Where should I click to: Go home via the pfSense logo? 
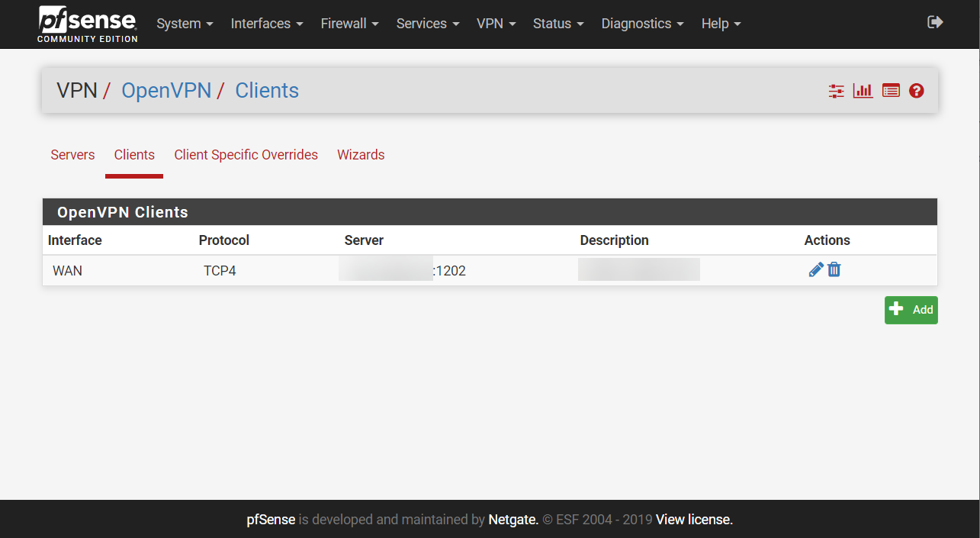88,24
